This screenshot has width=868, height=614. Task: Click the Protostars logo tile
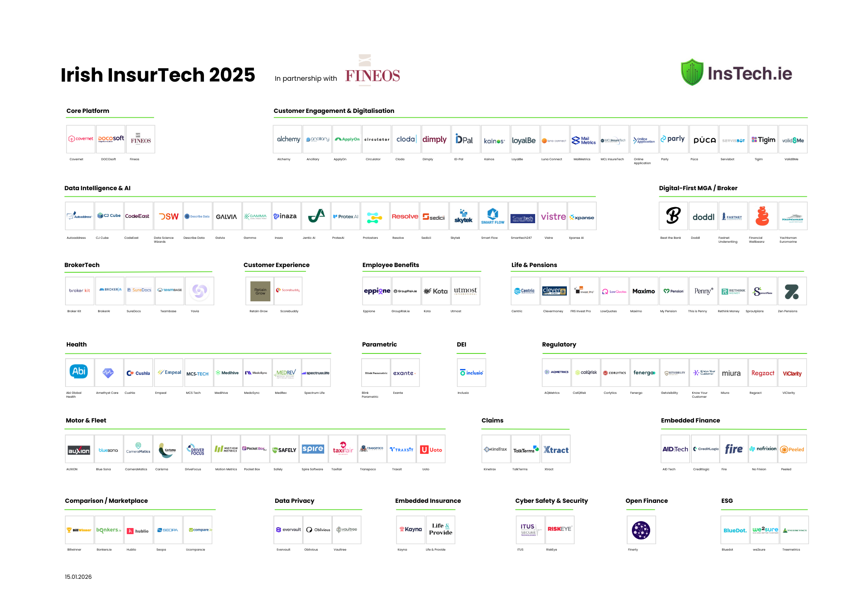pos(375,217)
